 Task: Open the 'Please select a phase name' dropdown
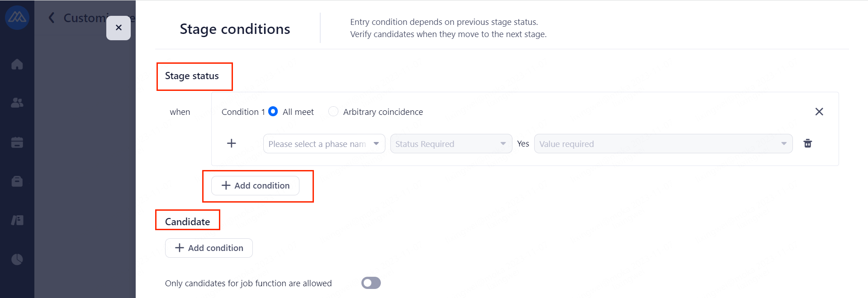(x=324, y=144)
